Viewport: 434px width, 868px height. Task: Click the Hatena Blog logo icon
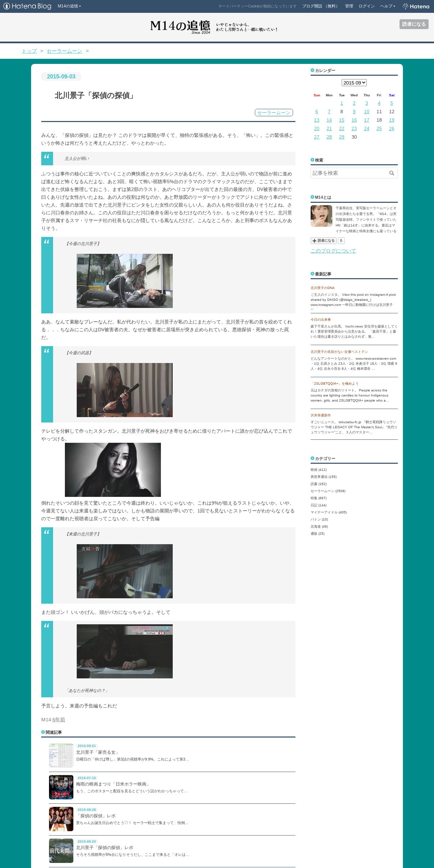tap(27, 6)
